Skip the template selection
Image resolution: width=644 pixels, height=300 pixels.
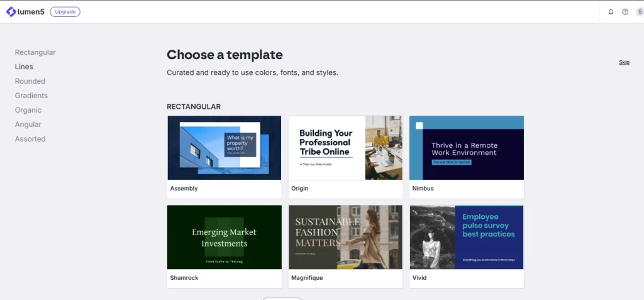(624, 62)
